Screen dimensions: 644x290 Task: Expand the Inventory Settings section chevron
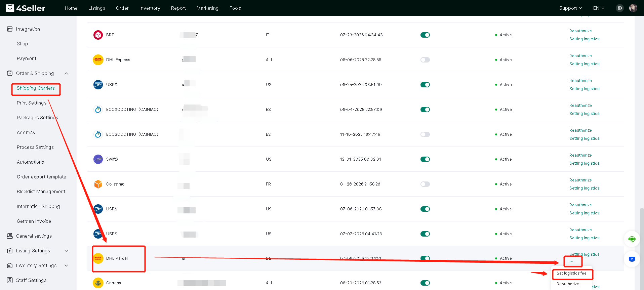coord(66,265)
